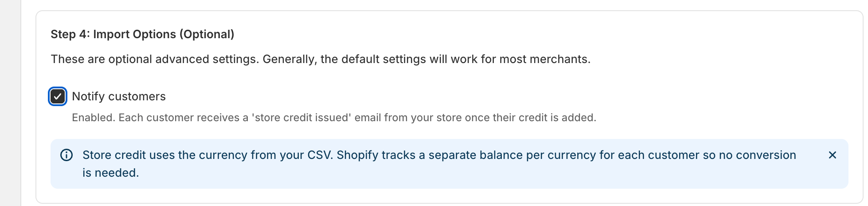Click the 'is needed.' banner line
Image resolution: width=868 pixels, height=206 pixels.
[111, 173]
